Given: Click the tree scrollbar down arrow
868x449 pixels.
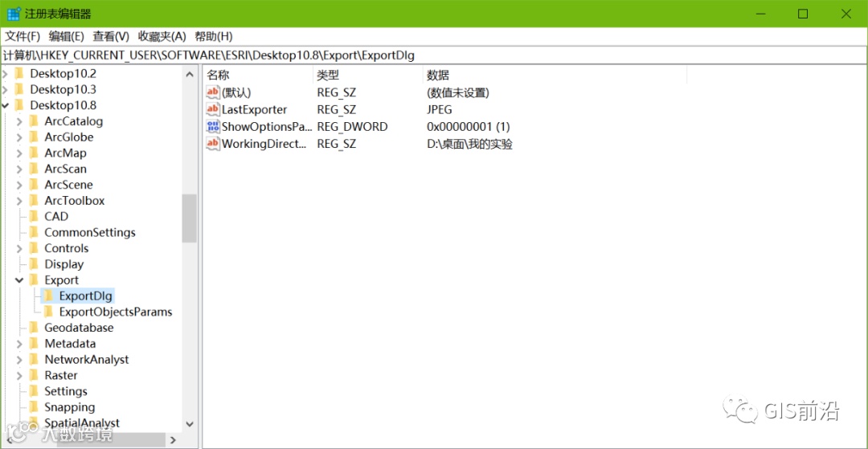Looking at the screenshot, I should (x=190, y=424).
